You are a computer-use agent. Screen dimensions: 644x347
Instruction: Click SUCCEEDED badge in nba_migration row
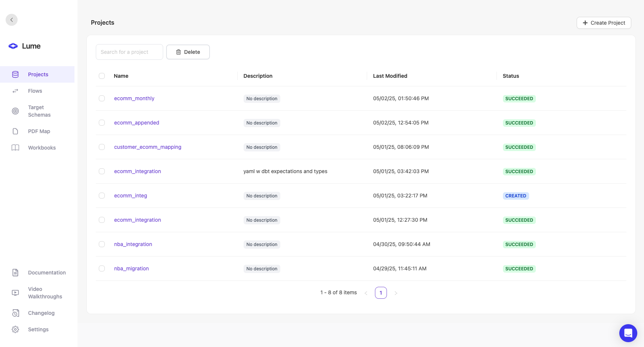pos(519,268)
